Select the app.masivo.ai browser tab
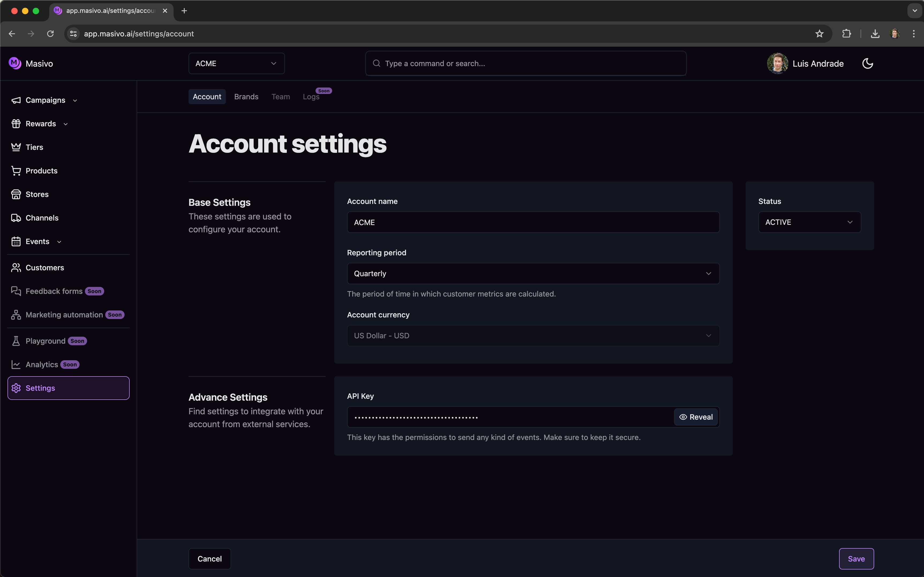924x577 pixels. click(111, 11)
